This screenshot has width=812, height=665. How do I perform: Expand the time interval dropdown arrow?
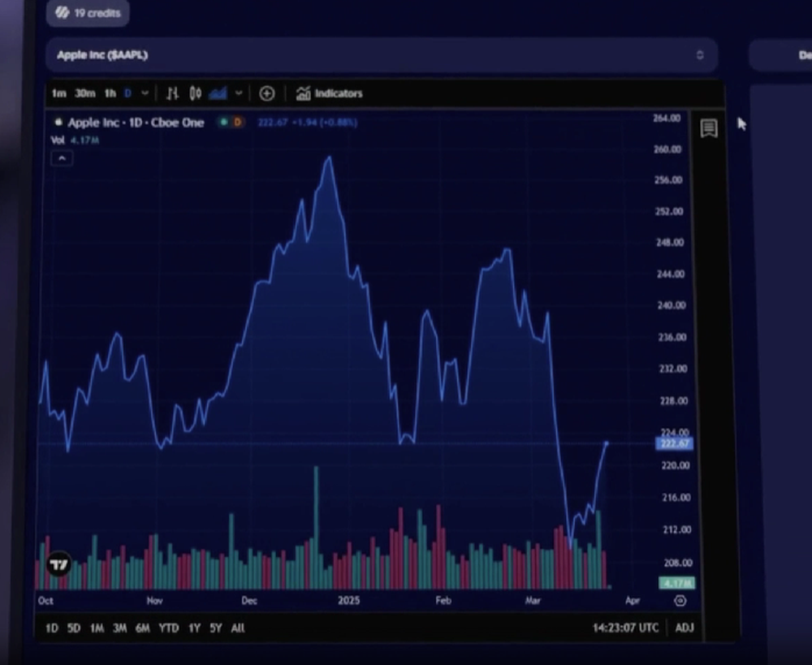click(x=145, y=93)
